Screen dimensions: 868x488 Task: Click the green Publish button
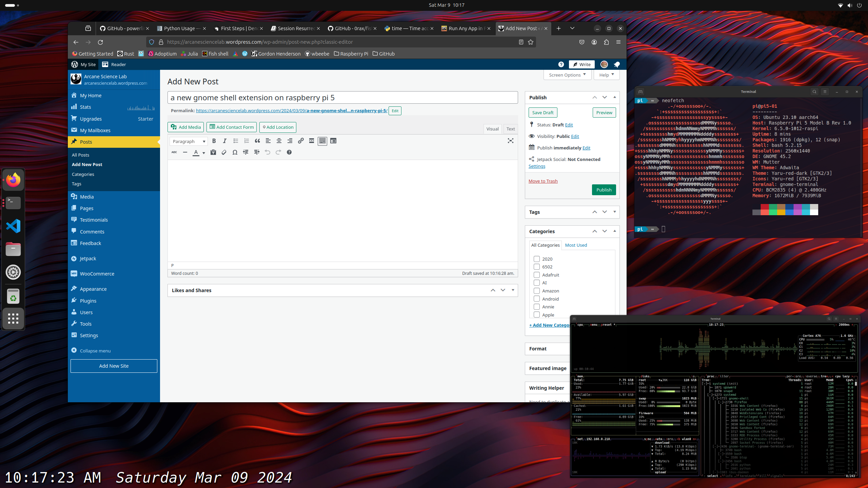coord(604,190)
